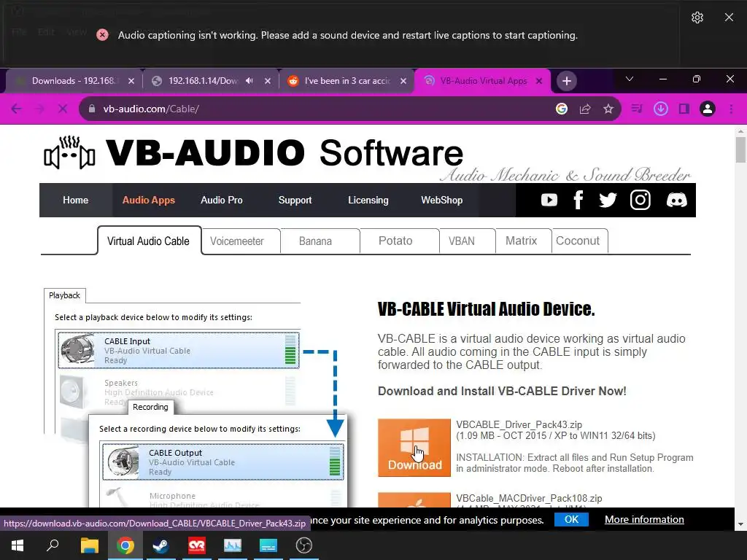The width and height of the screenshot is (747, 560).
Task: Share this page icon
Action: coord(585,109)
